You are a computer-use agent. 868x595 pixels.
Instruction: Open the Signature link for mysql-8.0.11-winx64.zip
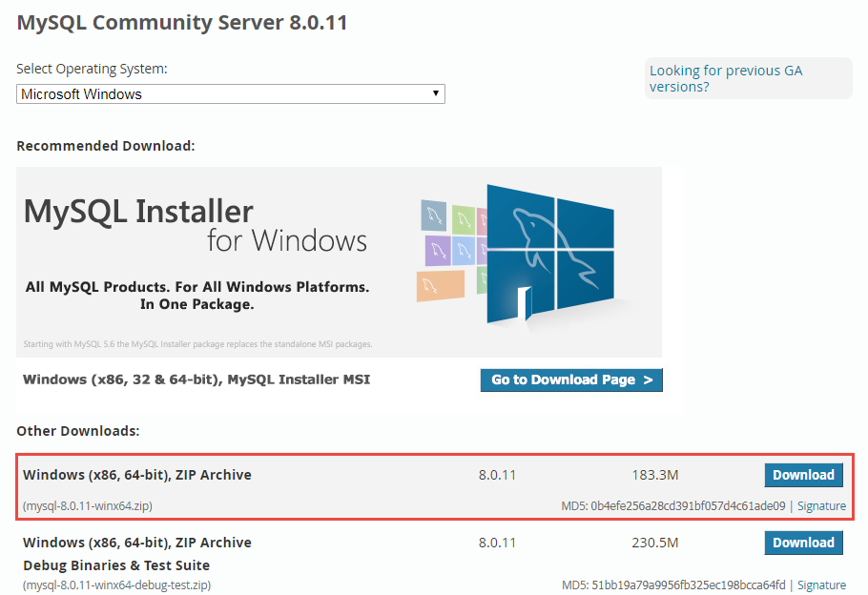pyautogui.click(x=821, y=505)
